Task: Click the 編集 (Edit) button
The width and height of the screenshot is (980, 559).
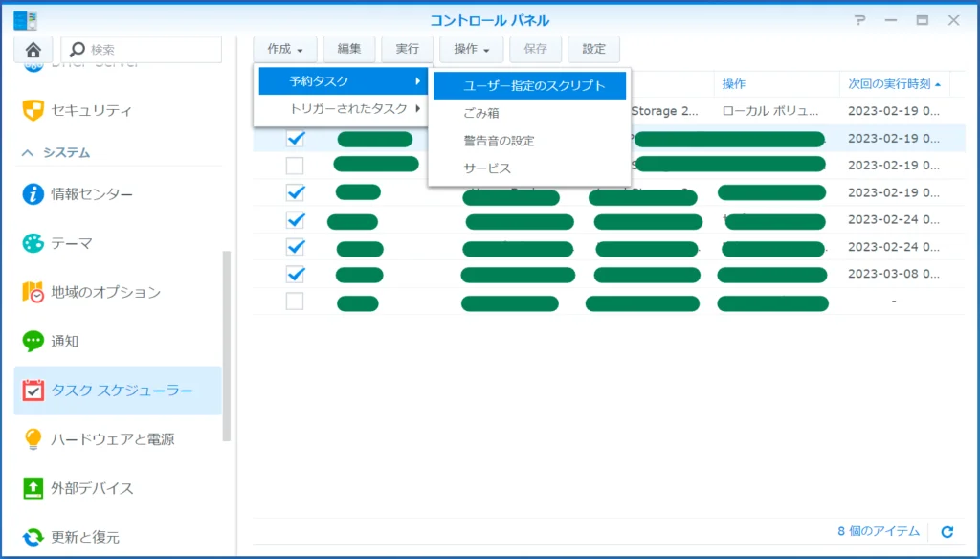Action: point(349,49)
